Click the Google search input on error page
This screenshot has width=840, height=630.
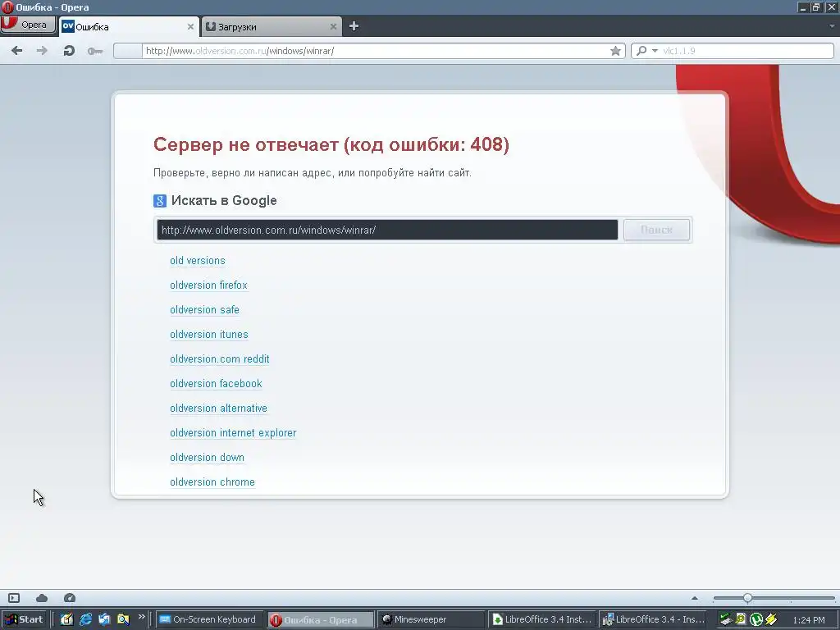coord(387,230)
